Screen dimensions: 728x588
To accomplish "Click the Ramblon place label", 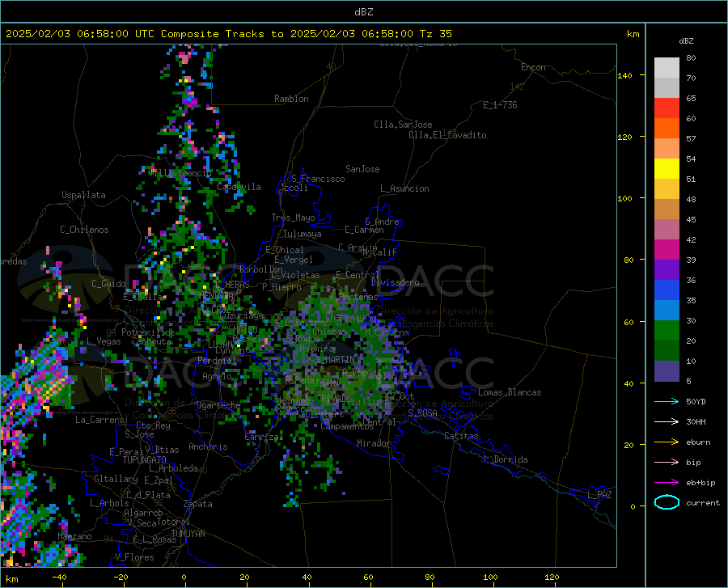I will pyautogui.click(x=291, y=99).
